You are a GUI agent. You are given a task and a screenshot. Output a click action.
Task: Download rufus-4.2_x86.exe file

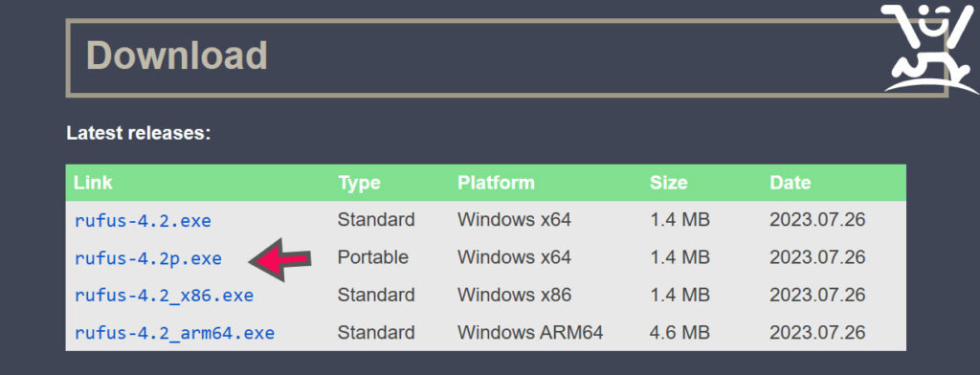(164, 295)
